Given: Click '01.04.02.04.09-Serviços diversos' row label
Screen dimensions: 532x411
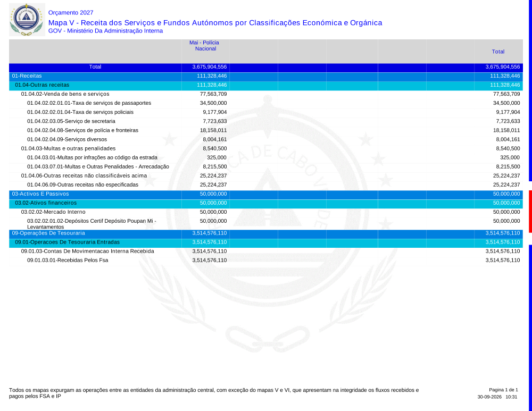Looking at the screenshot, I should pyautogui.click(x=67, y=139).
